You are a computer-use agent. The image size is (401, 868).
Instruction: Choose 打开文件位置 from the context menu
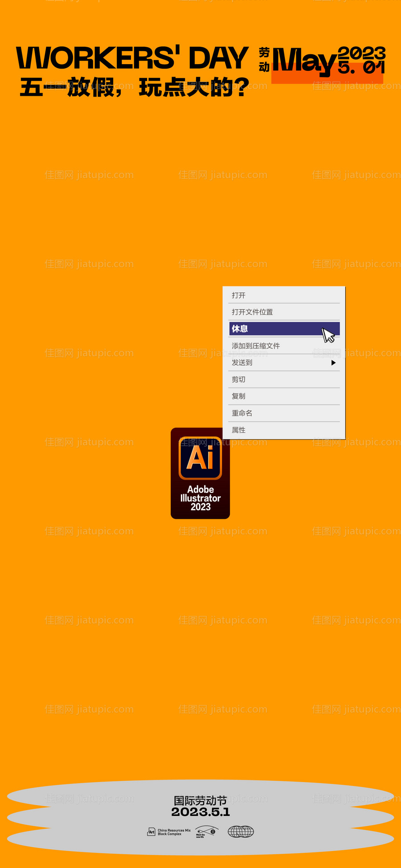pyautogui.click(x=252, y=312)
